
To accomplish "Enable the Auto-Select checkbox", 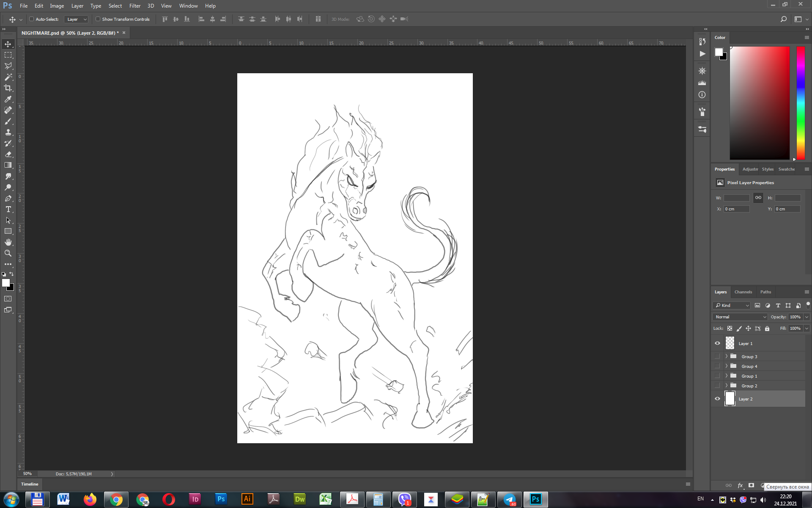I will [31, 19].
